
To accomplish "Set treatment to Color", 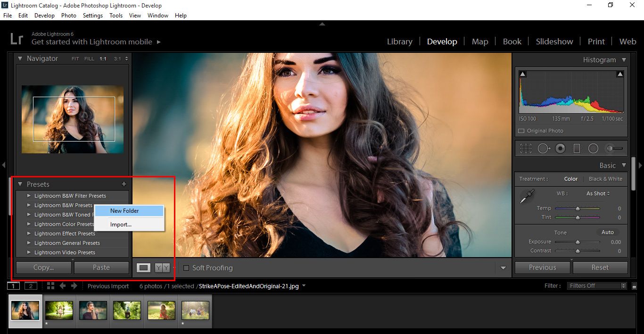I will click(570, 179).
